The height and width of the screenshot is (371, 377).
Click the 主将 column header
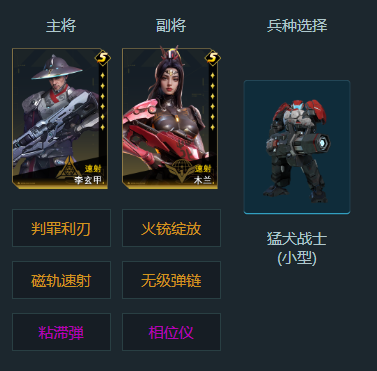click(61, 26)
